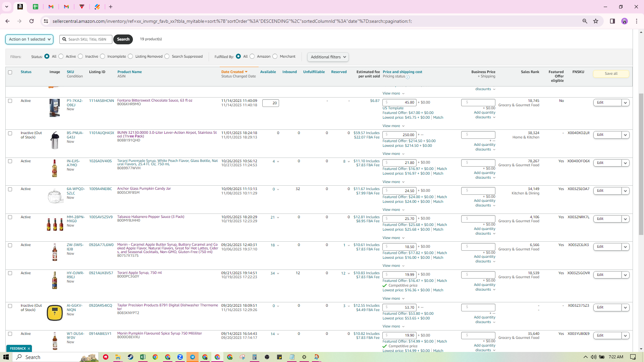Open Excel from the taskbar
644x362 pixels.
[x=143, y=357]
